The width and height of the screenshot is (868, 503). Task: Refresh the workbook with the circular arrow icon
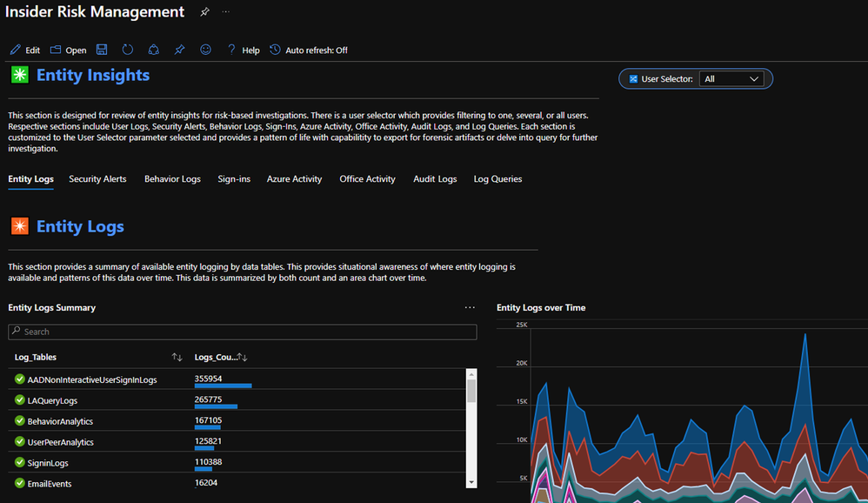pyautogui.click(x=127, y=50)
